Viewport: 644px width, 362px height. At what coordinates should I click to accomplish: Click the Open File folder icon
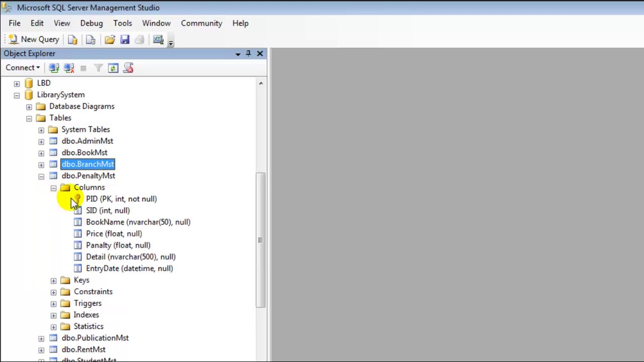(x=110, y=39)
